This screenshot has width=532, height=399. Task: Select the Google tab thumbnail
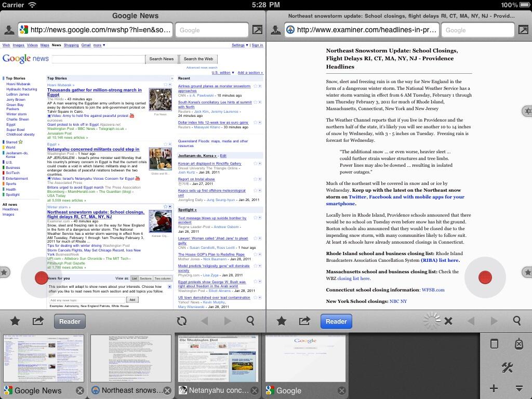(x=305, y=359)
